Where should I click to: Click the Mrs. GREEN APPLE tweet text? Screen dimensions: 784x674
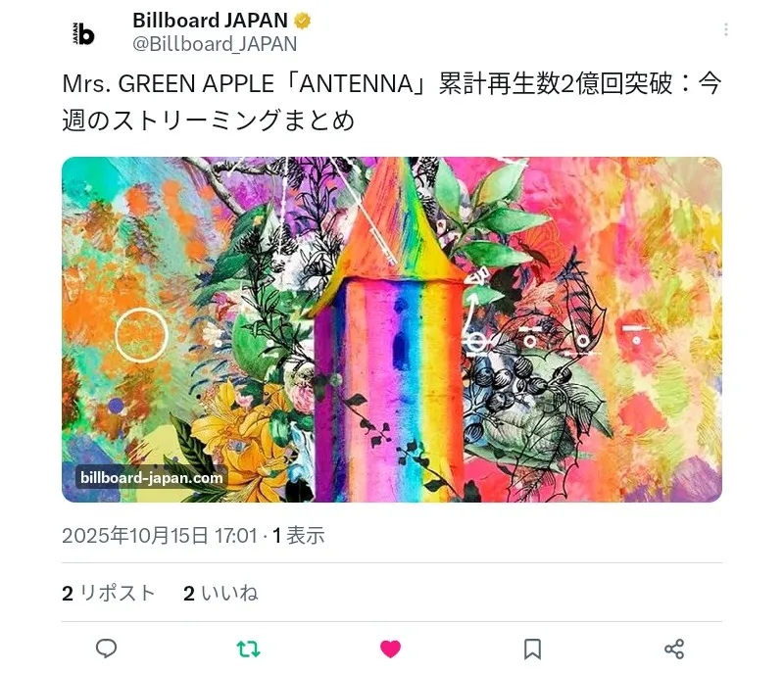coord(391,102)
